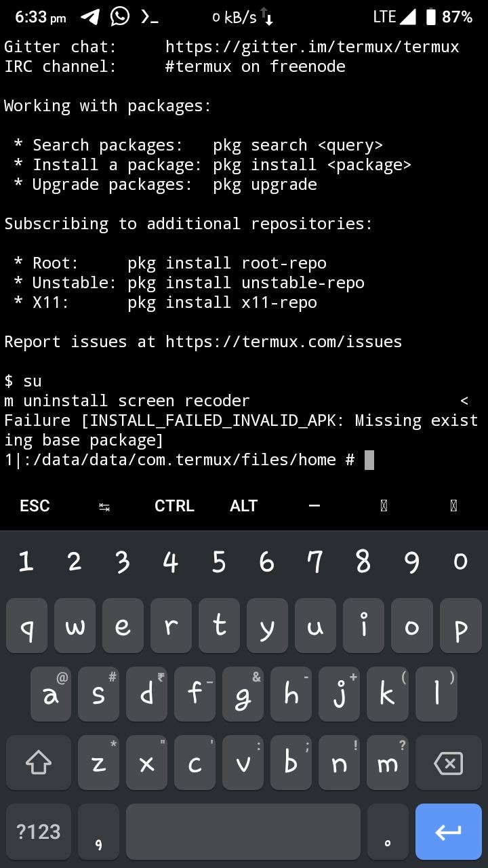Viewport: 488px width, 868px height.
Task: Open Termux terminal notification icon
Action: 150,18
